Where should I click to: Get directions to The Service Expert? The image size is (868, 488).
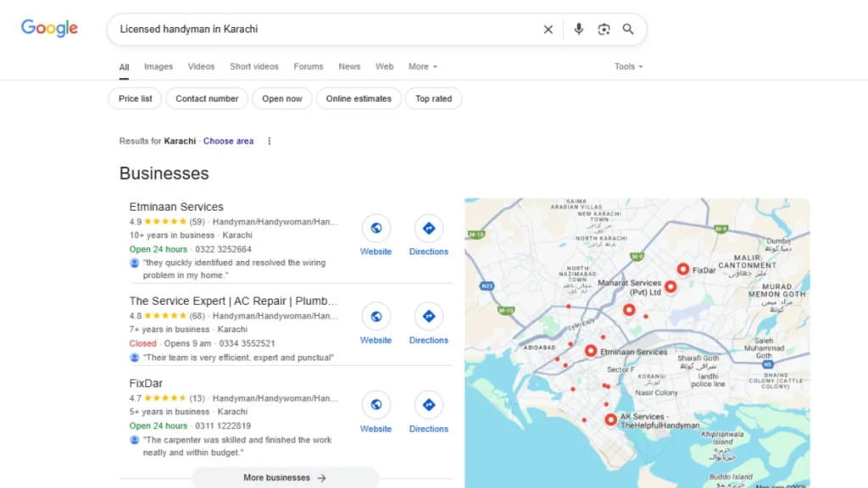[x=428, y=317]
